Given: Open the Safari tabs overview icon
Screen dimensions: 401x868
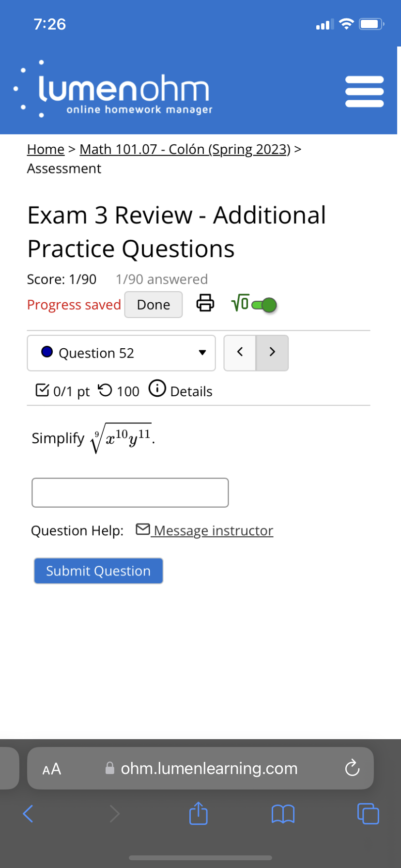Looking at the screenshot, I should coord(368,813).
